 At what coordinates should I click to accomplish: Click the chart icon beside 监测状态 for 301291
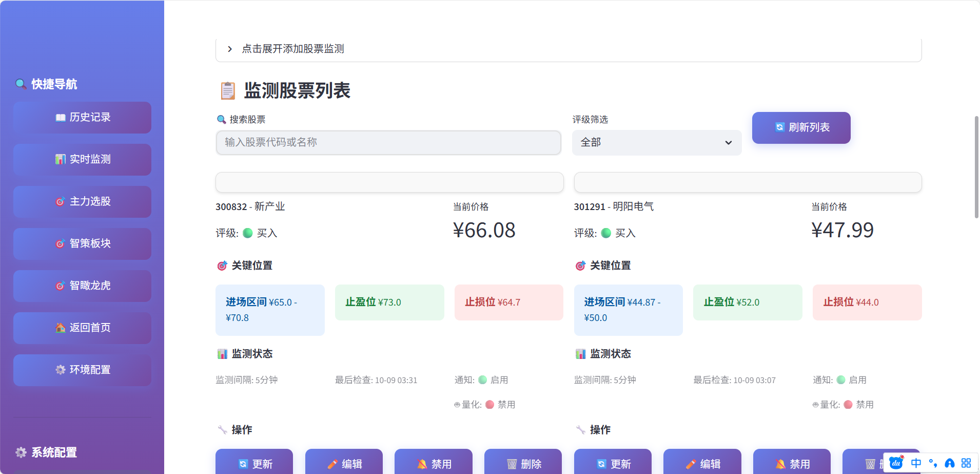tap(580, 354)
